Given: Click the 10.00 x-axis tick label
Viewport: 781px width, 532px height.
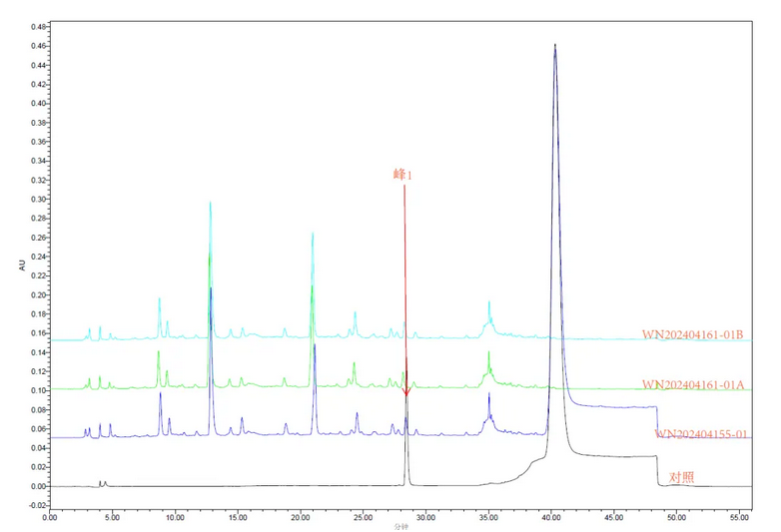Looking at the screenshot, I should (x=174, y=518).
